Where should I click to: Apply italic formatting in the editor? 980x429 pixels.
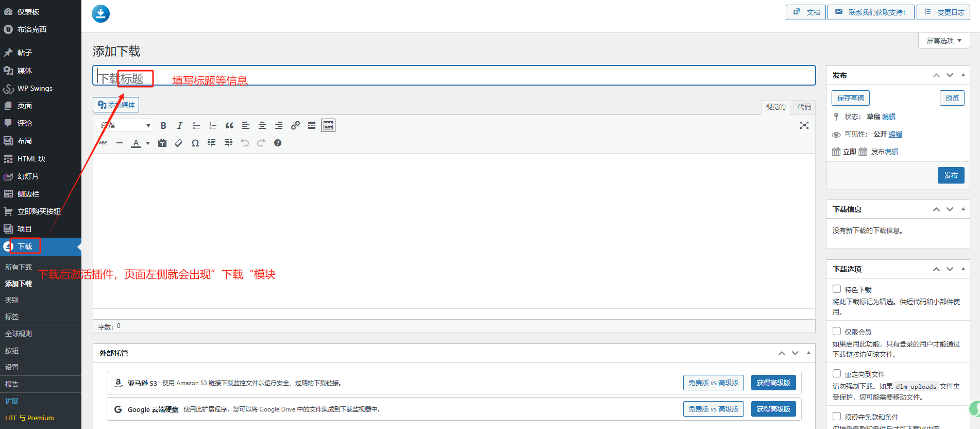click(x=180, y=125)
